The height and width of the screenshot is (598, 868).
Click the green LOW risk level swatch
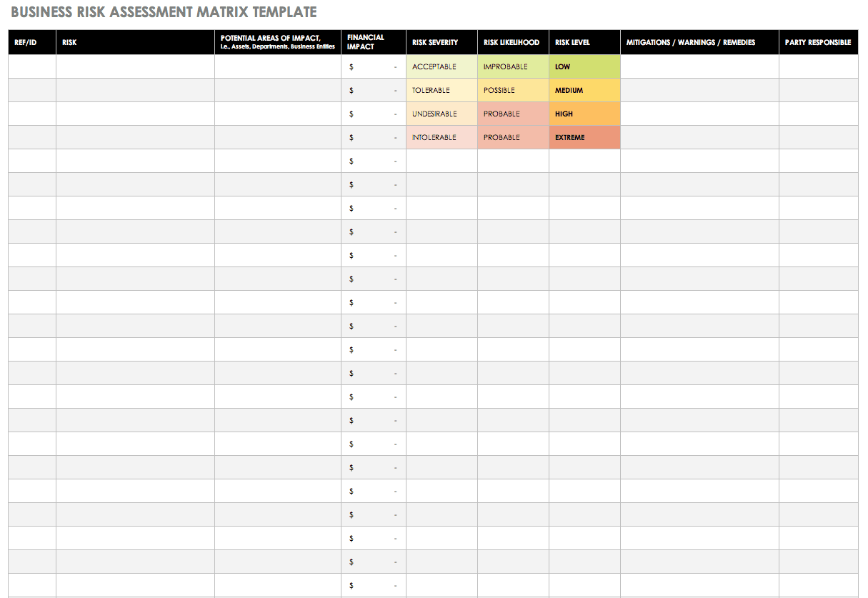tap(584, 66)
